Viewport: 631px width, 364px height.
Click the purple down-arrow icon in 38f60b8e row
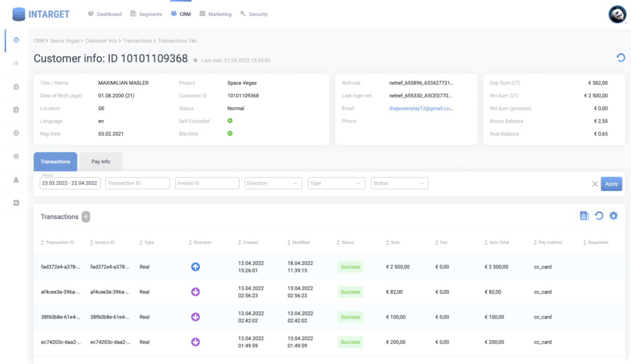point(195,317)
